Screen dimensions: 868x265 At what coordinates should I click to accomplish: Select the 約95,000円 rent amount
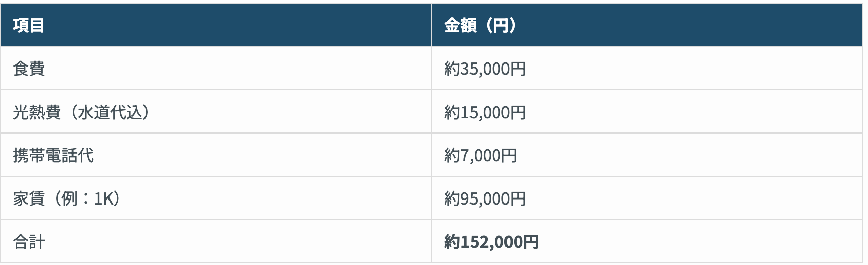(x=485, y=198)
